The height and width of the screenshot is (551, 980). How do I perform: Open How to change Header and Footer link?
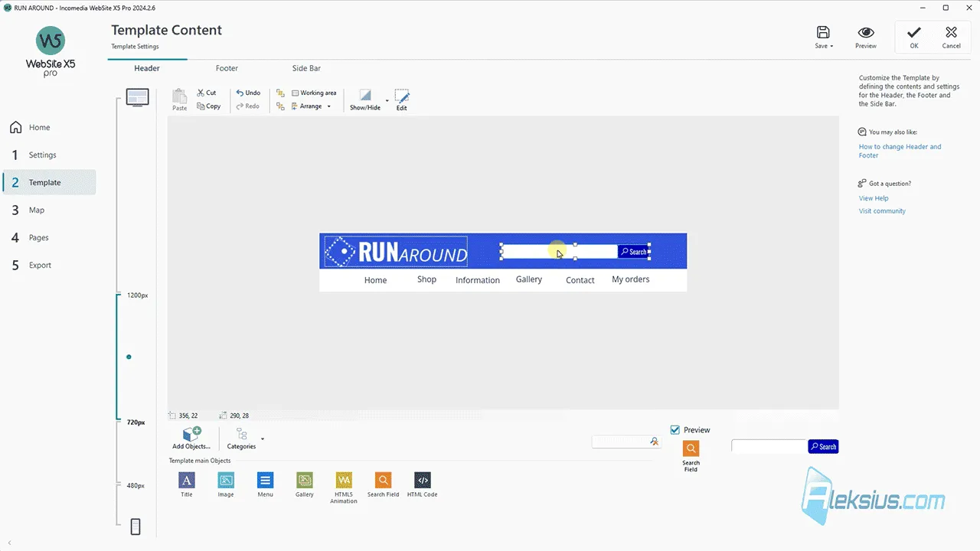(x=900, y=151)
